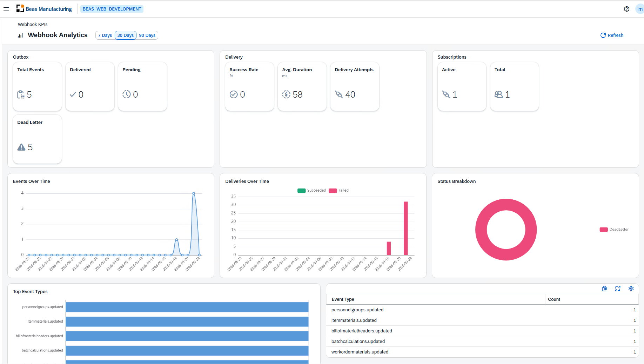
Task: Click the Total Events clipboard icon
Action: (x=21, y=94)
